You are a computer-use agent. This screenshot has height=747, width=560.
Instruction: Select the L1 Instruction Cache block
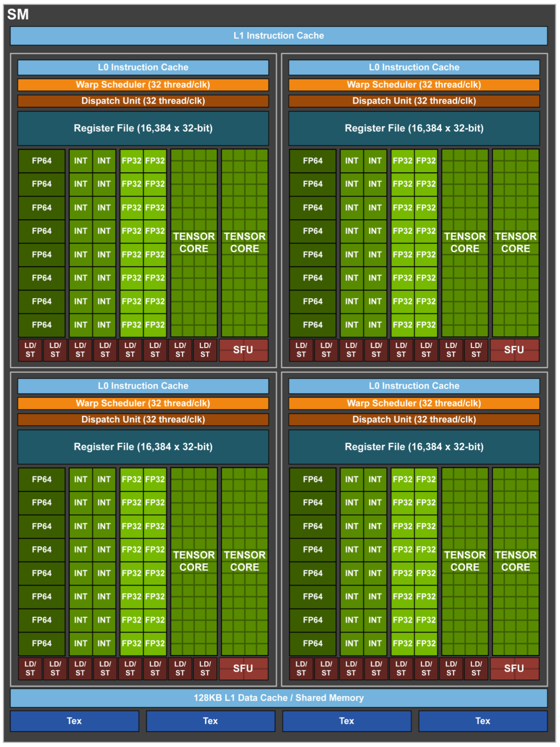pyautogui.click(x=279, y=36)
